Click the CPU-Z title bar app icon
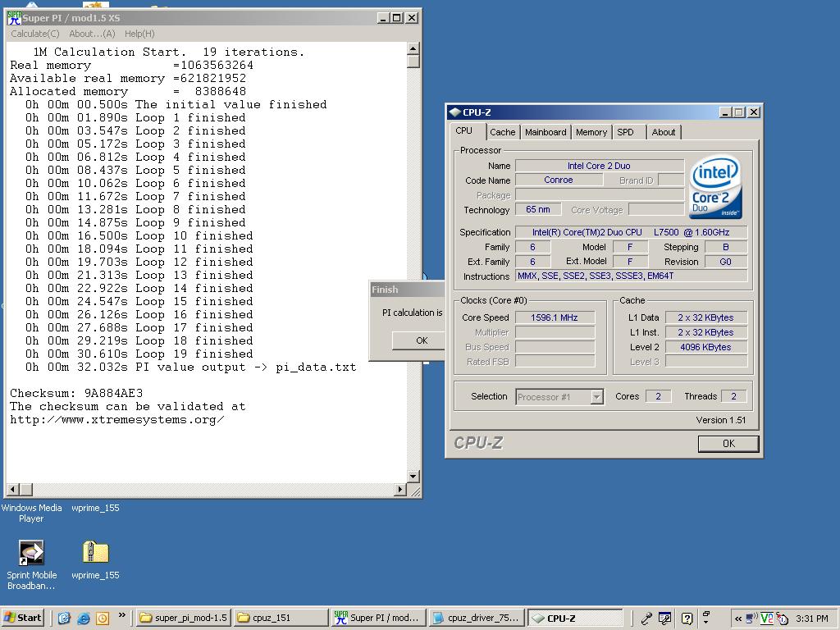840x630 pixels. 454,112
